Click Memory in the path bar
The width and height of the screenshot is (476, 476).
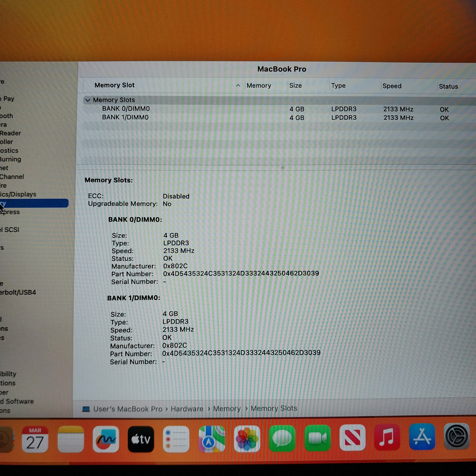click(227, 409)
